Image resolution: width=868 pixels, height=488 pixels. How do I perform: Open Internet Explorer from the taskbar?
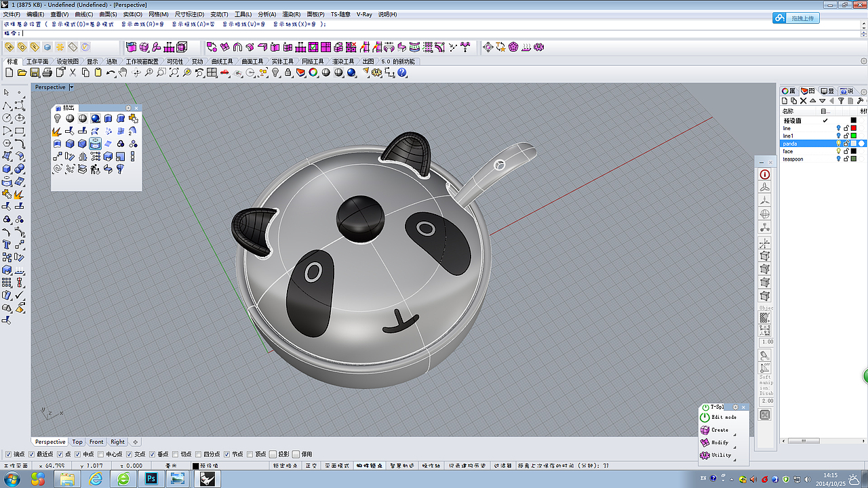coord(96,479)
